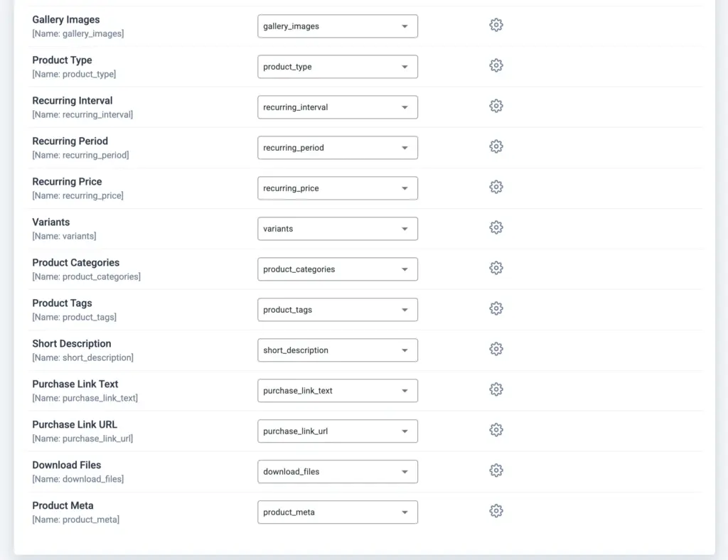Open settings gear for Short Description field
This screenshot has height=560, width=728.
(496, 349)
